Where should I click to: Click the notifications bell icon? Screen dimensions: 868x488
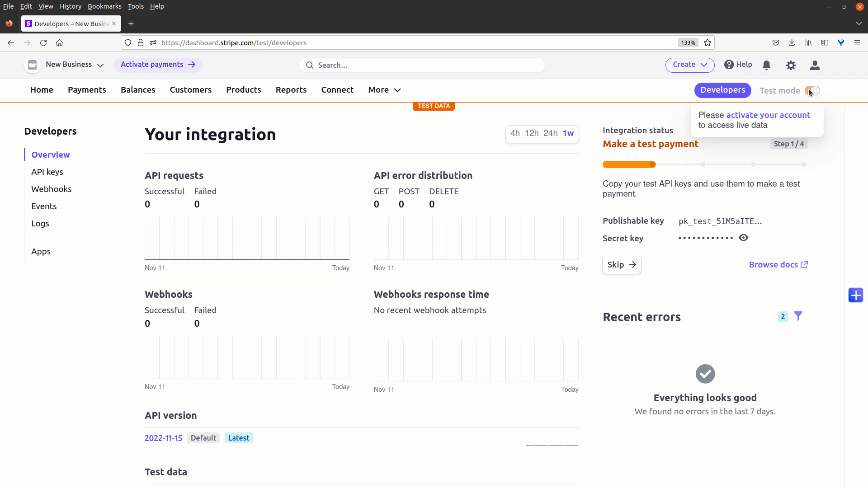(766, 65)
